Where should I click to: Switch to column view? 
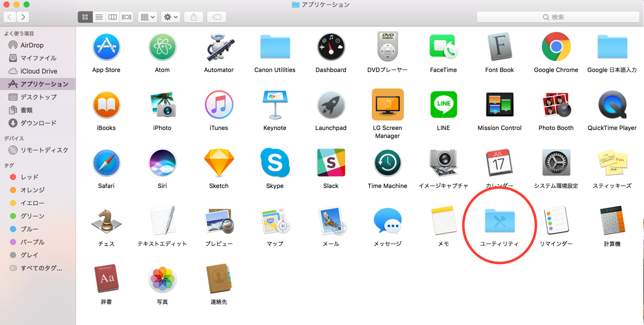point(113,17)
